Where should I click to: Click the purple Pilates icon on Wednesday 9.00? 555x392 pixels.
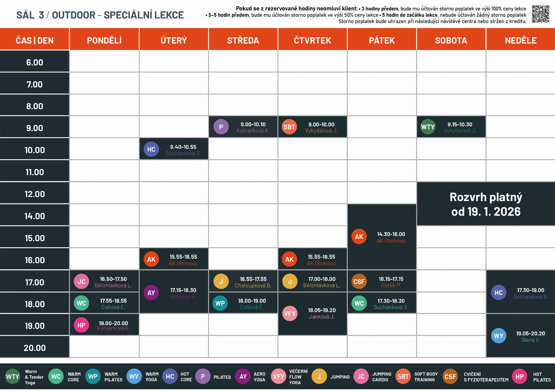click(x=221, y=127)
